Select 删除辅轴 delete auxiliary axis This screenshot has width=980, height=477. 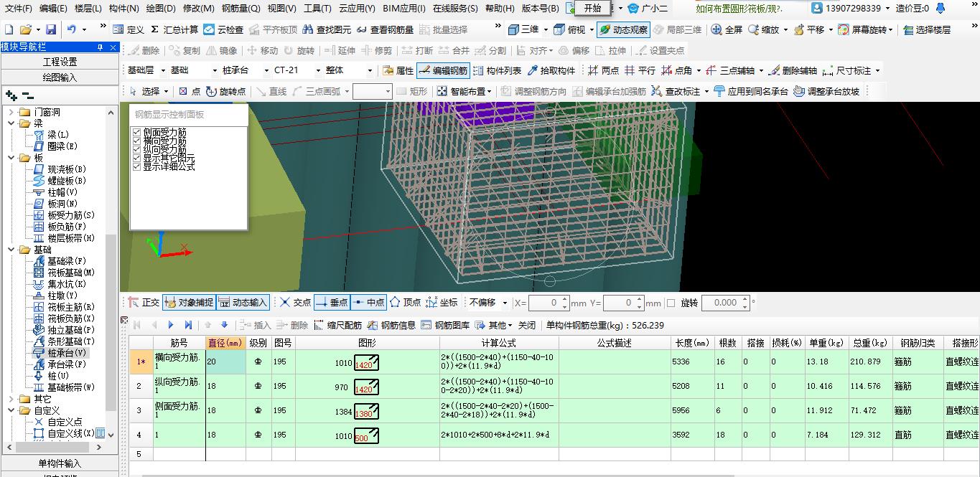[792, 70]
